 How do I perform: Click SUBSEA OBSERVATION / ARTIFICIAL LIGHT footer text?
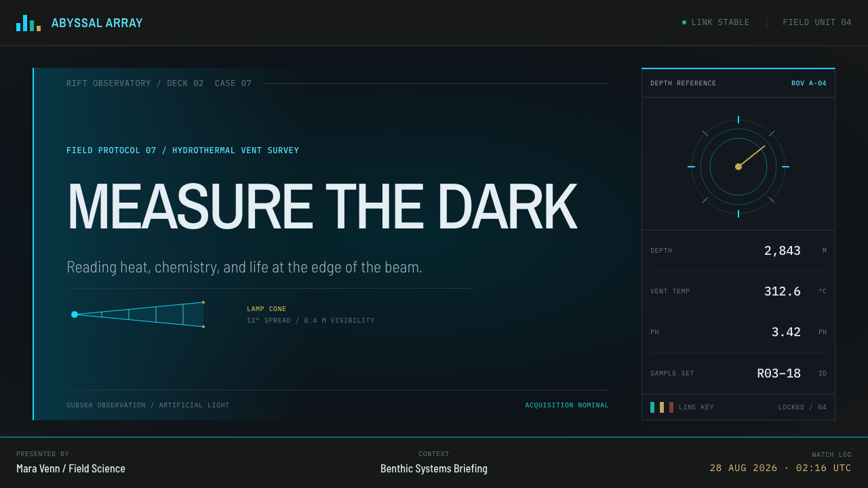pyautogui.click(x=148, y=405)
